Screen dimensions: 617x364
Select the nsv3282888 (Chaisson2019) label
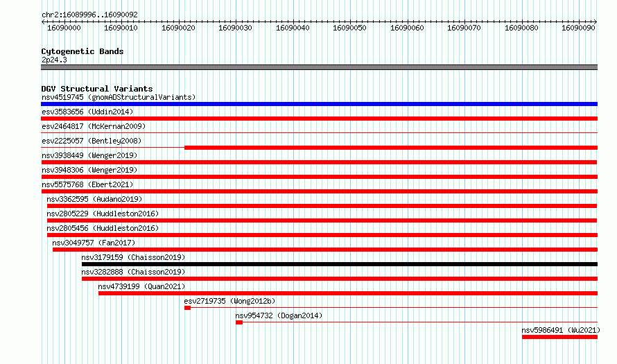133,272
